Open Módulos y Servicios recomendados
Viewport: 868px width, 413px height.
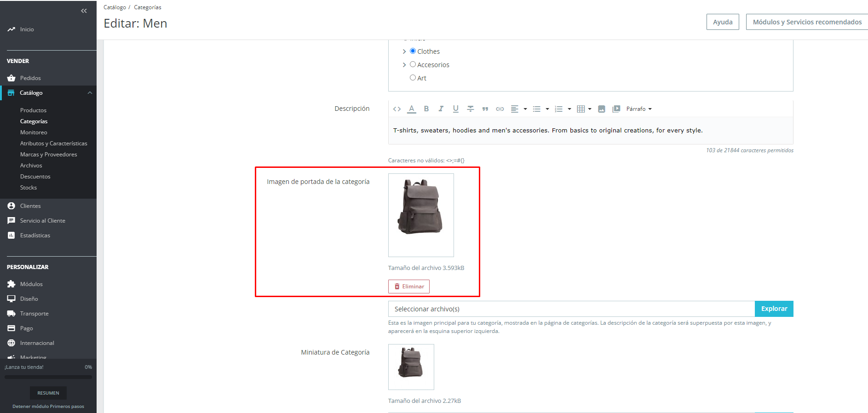[807, 22]
